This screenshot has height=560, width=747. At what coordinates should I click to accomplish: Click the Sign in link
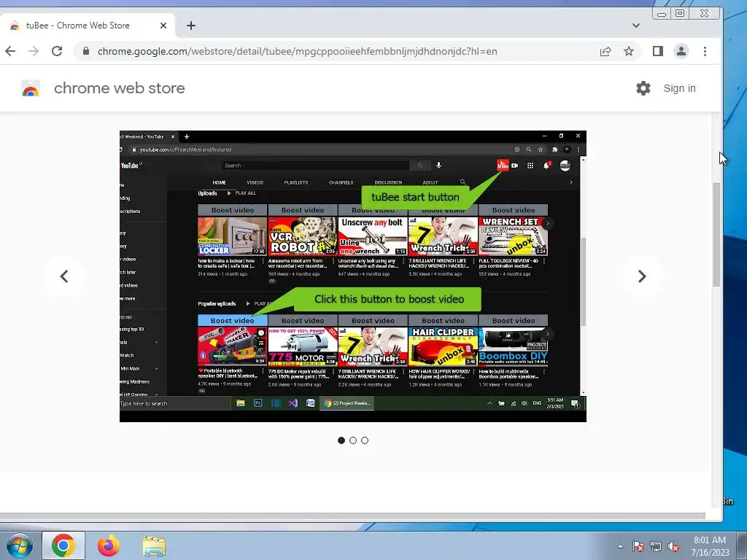[x=679, y=88]
